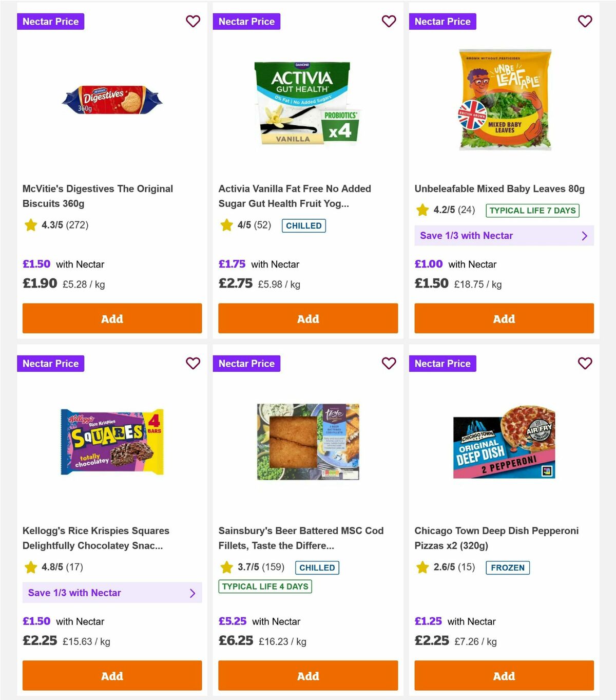Click the heart on Chicago Town Pizzas
Image resolution: width=616 pixels, height=700 pixels.
coord(585,363)
